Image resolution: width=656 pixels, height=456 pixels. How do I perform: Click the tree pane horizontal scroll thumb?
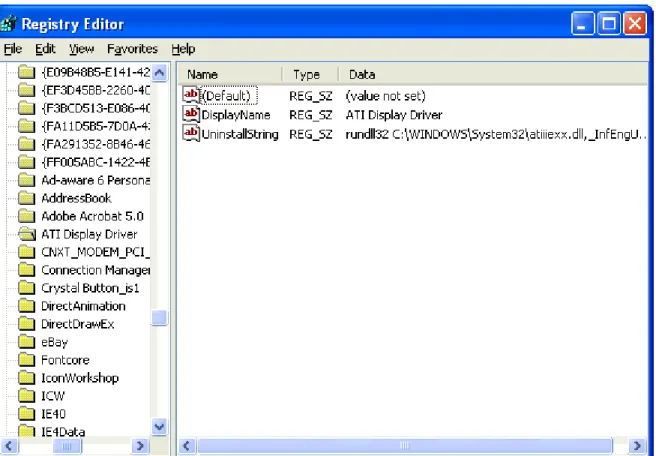point(67,446)
